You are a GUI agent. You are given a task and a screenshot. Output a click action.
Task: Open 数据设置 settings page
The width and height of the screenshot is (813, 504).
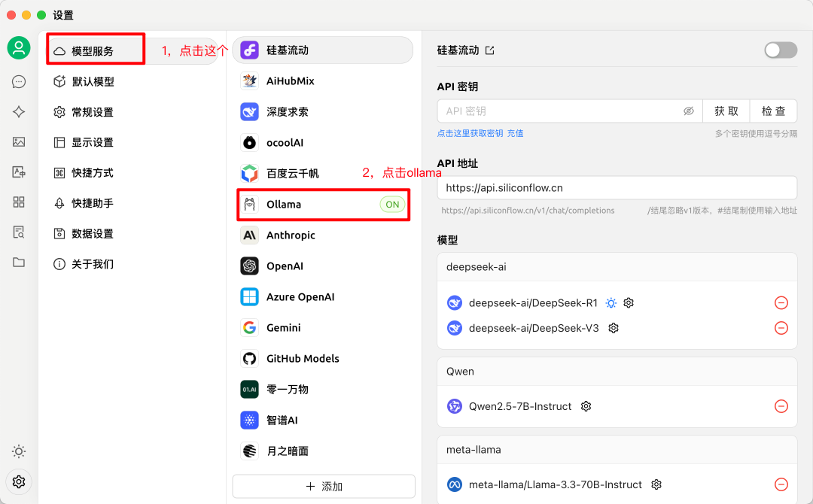(133, 234)
